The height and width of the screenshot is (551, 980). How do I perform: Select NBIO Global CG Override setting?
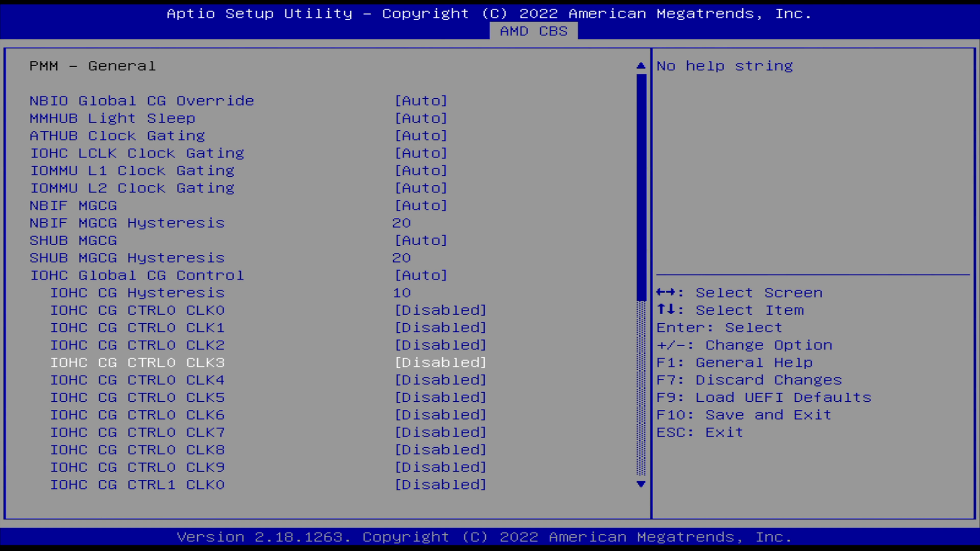pyautogui.click(x=142, y=101)
